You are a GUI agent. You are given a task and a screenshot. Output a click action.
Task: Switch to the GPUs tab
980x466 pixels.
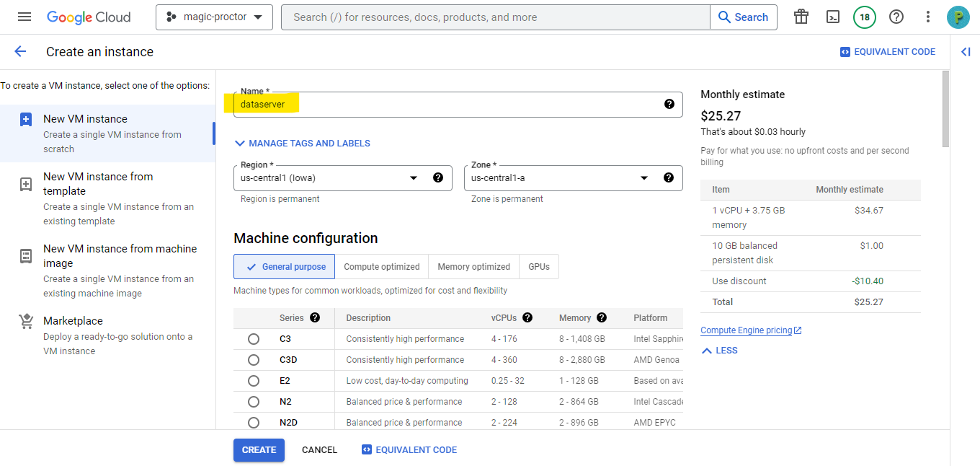538,267
